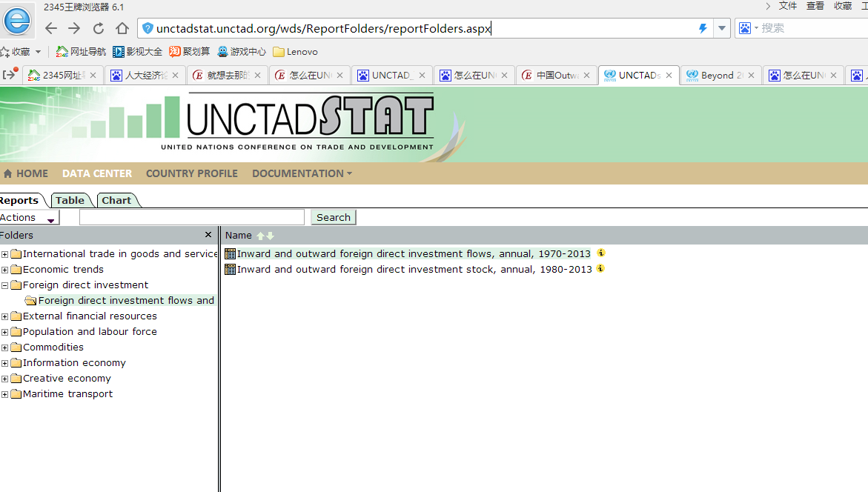Expand the Information economy folder
The height and width of the screenshot is (492, 868).
tap(4, 363)
